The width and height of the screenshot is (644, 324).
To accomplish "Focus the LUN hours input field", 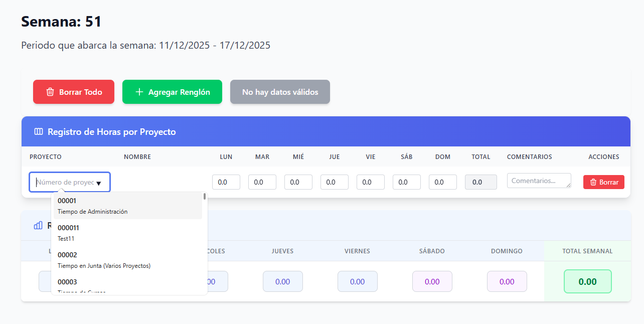I will 226,182.
